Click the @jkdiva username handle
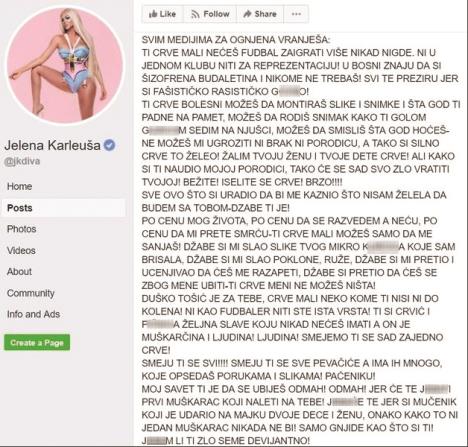This screenshot has height=447, width=468. 22,161
